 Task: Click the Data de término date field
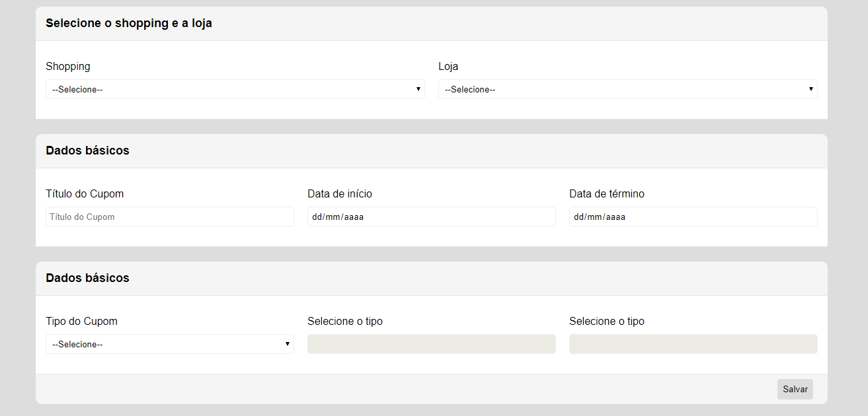[x=693, y=216]
